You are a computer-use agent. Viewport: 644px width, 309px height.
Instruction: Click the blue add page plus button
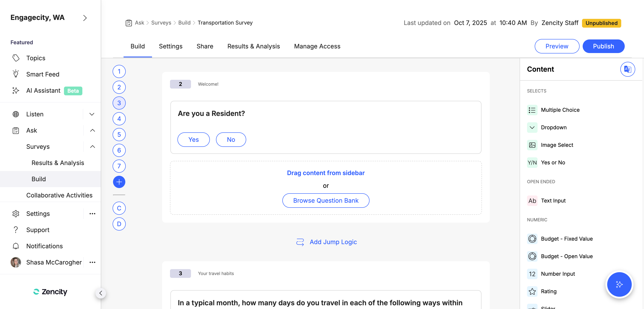pos(119,182)
